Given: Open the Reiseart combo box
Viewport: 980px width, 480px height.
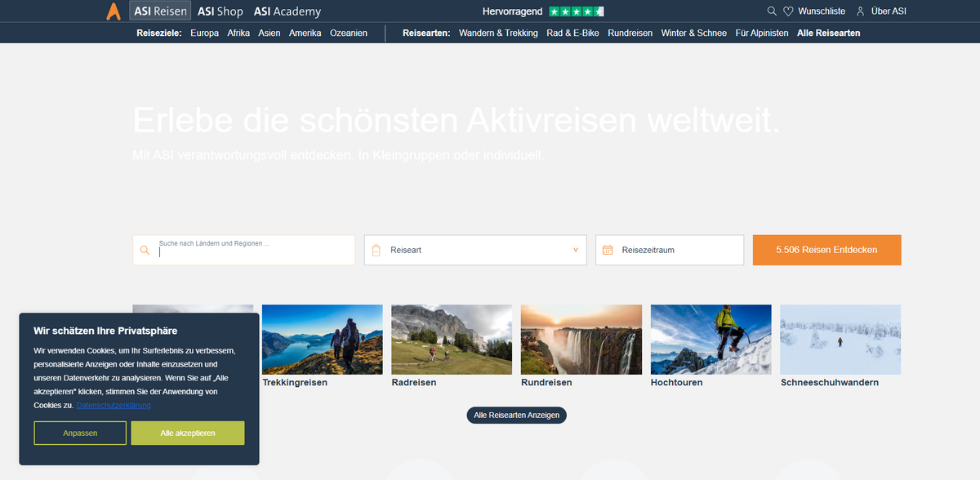Looking at the screenshot, I should pos(475,250).
